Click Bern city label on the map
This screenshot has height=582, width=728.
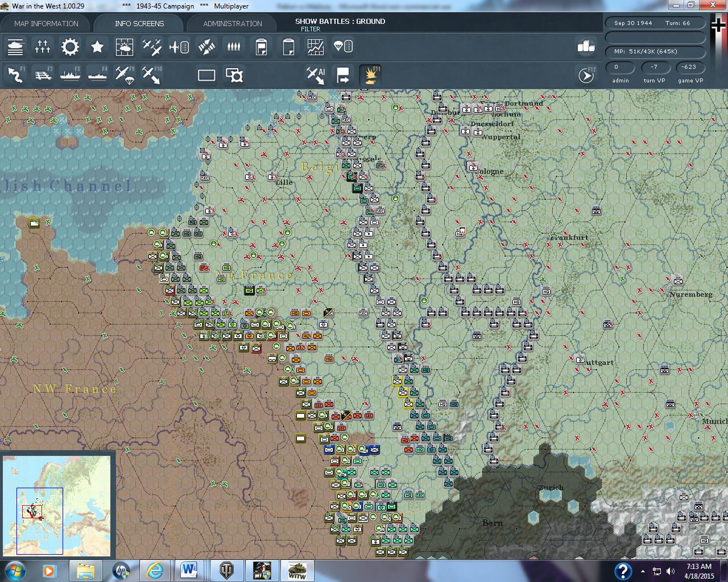[493, 523]
